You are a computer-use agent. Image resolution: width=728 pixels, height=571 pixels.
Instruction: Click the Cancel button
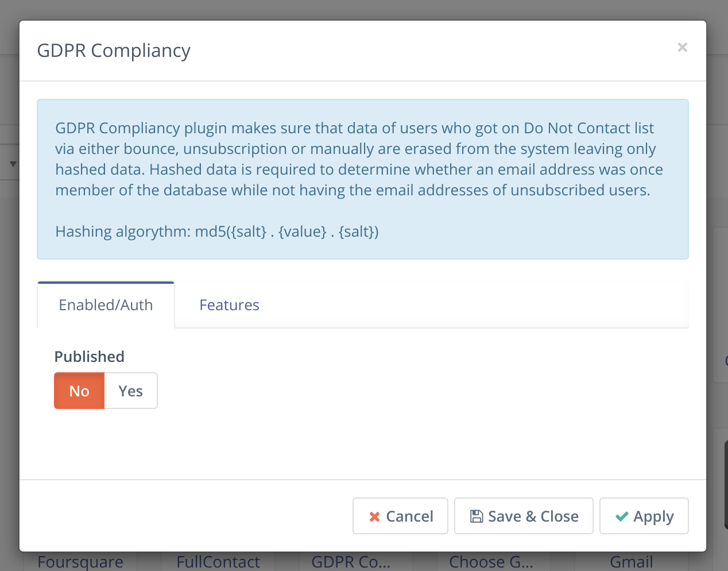click(400, 516)
